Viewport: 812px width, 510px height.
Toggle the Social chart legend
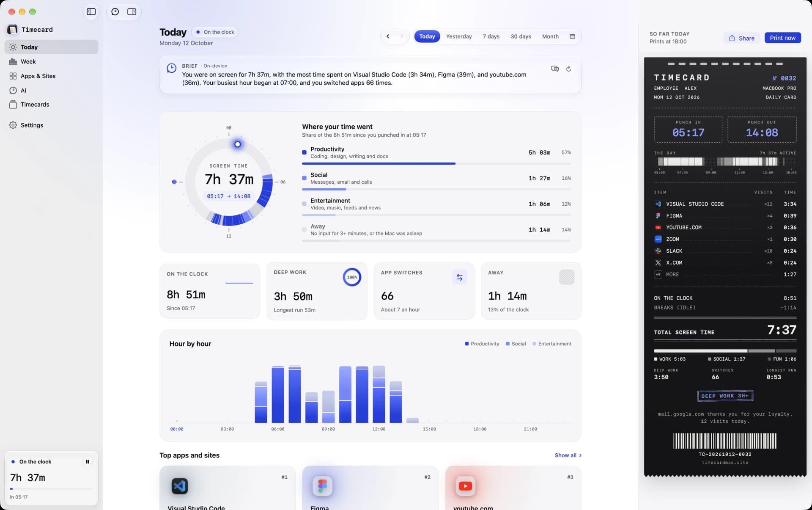[x=516, y=344]
